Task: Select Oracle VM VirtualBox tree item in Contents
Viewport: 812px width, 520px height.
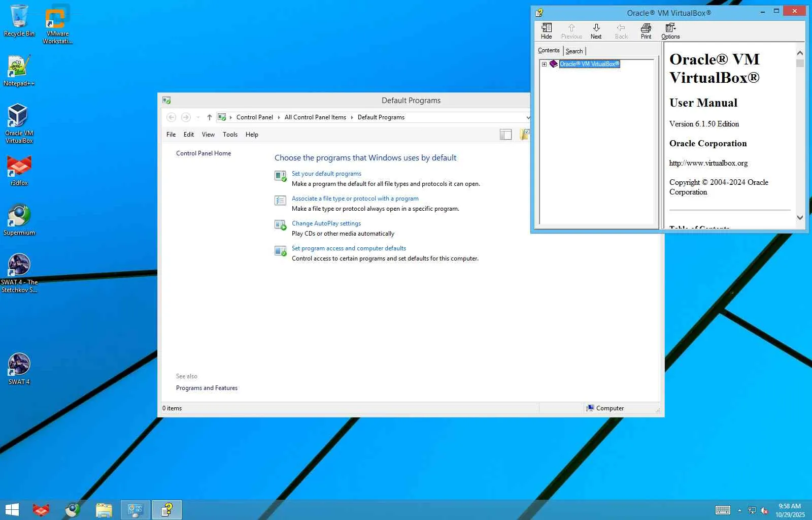Action: tap(589, 64)
